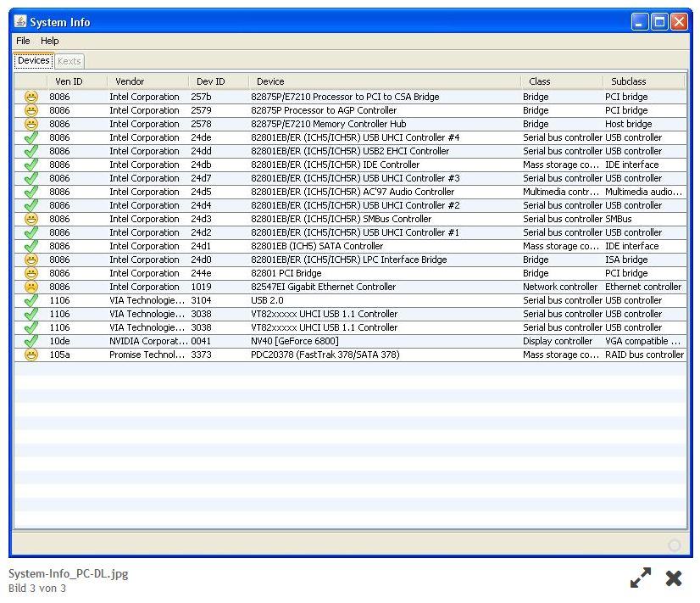Click the Dev ID value '244e'
Screen dimensions: 700x603
[201, 273]
